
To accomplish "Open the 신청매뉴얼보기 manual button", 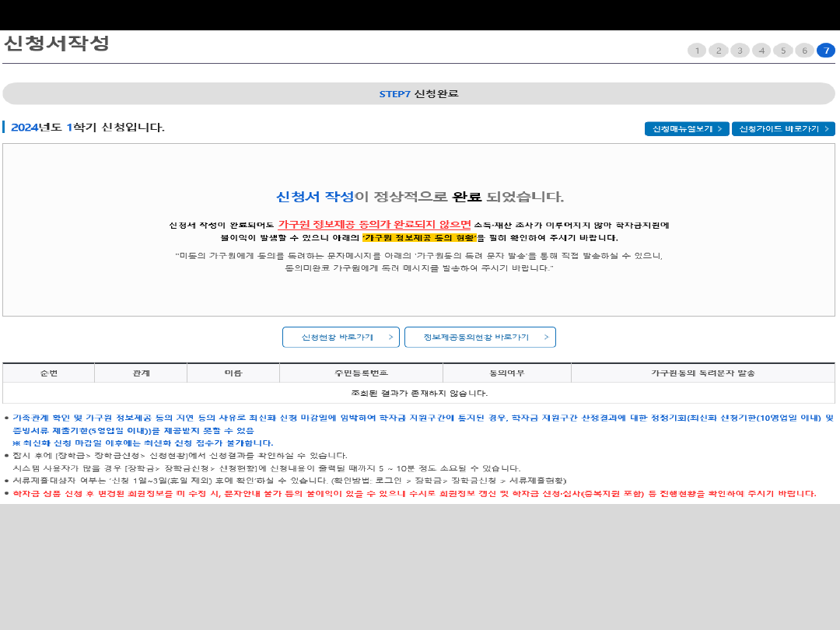I will click(x=687, y=129).
